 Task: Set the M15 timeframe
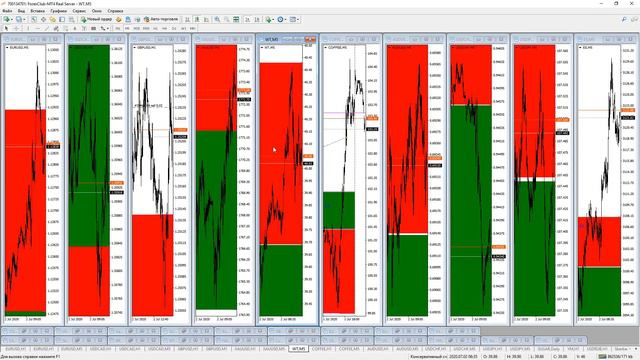pyautogui.click(x=136, y=28)
